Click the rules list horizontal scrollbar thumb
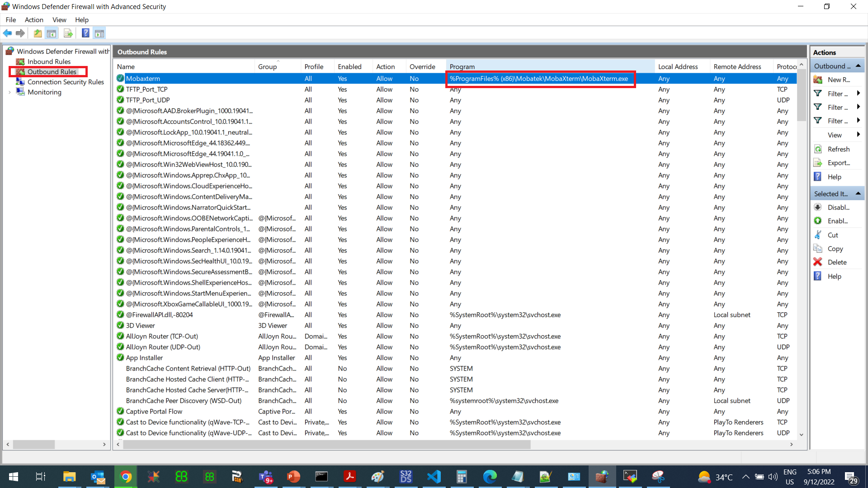 tap(326, 444)
